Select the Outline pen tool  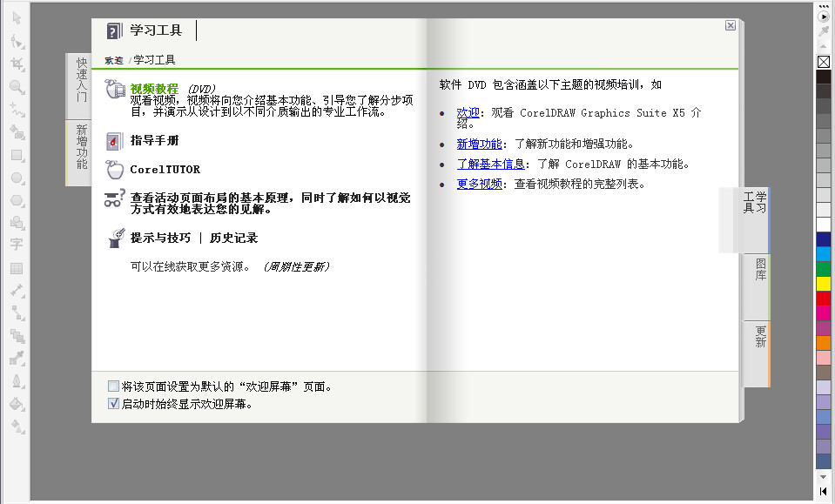tap(17, 381)
